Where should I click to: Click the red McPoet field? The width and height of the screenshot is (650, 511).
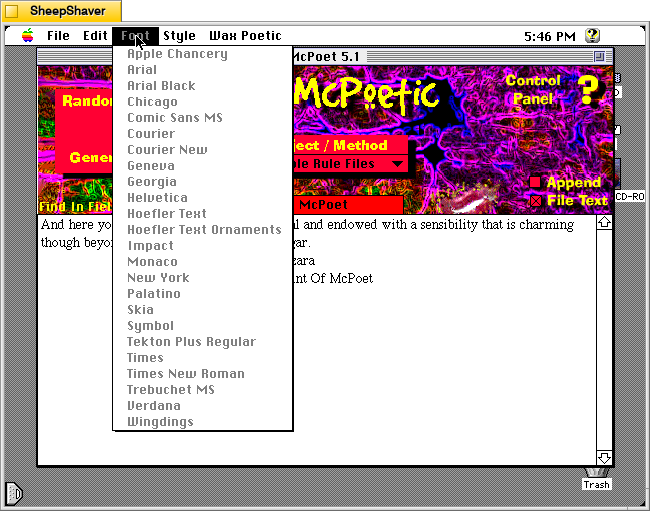coord(348,205)
